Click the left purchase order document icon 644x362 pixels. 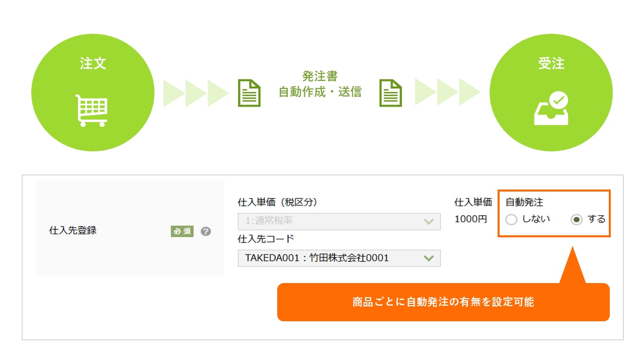point(250,93)
